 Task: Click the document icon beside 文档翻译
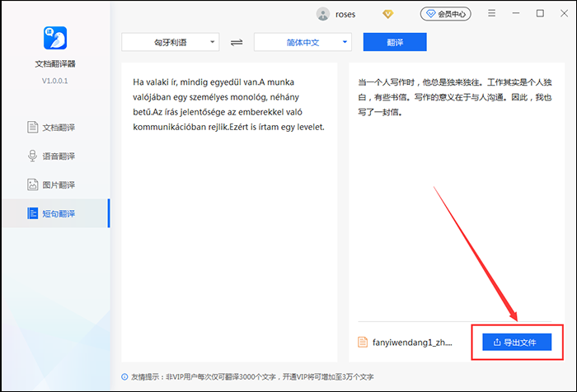pyautogui.click(x=32, y=127)
